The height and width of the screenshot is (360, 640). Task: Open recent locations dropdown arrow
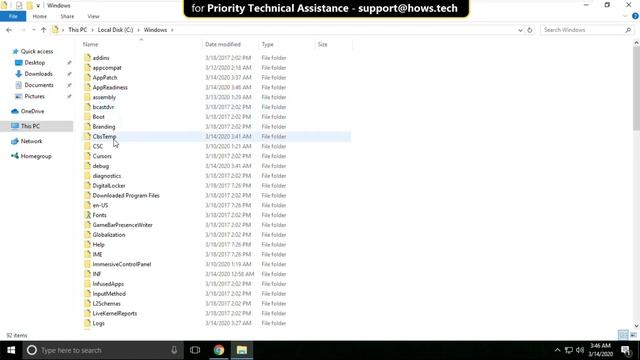[33, 30]
